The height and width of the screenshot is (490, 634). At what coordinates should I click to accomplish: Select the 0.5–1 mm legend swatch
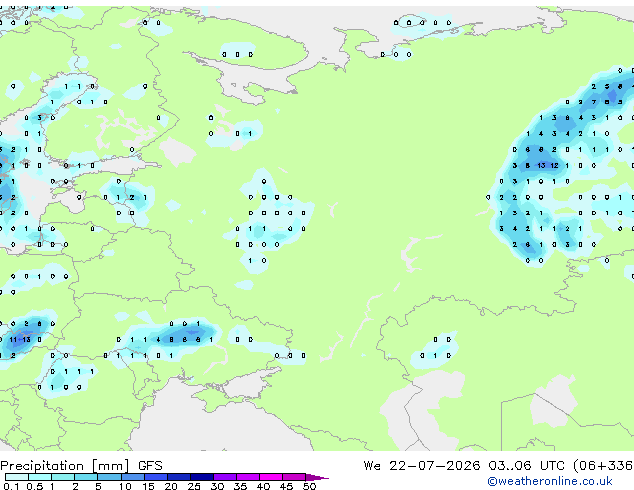pyautogui.click(x=40, y=477)
